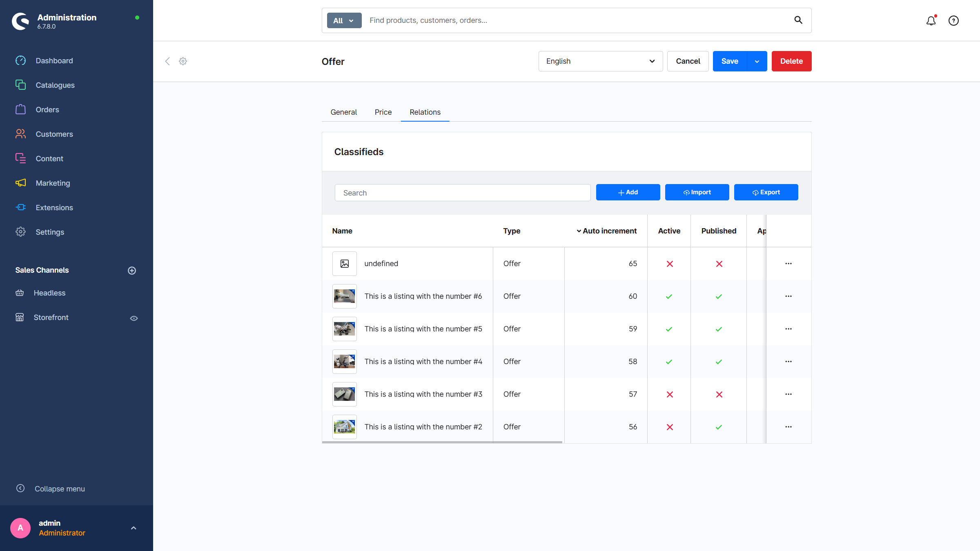Screen dimensions: 980x551
Task: Click the help question mark icon
Action: pos(953,20)
